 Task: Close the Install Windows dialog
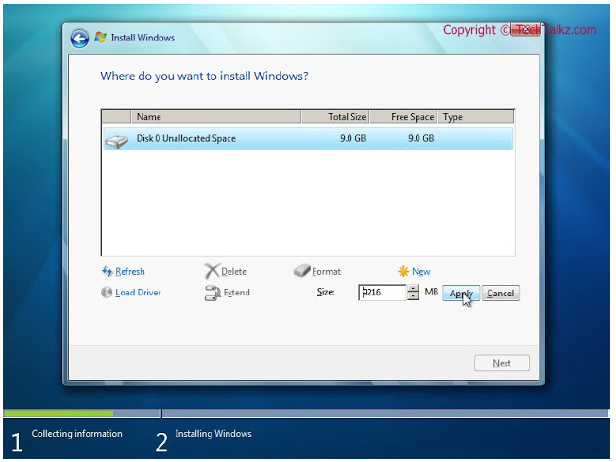(x=525, y=29)
